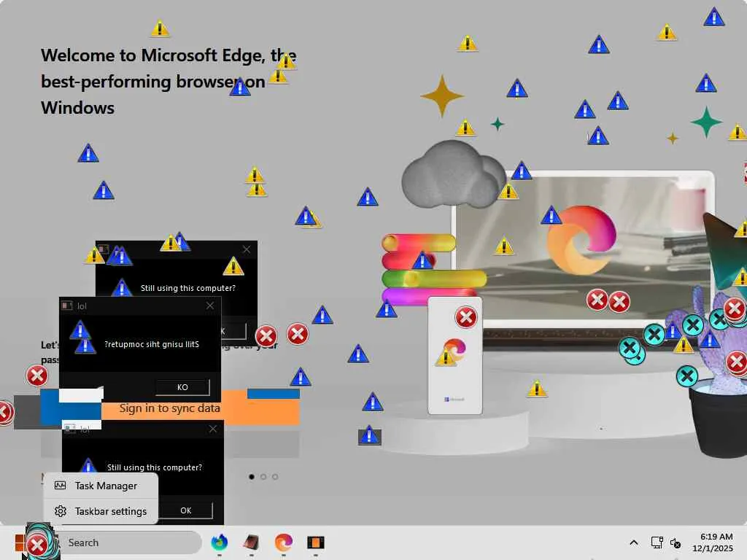Show hidden system tray icons
747x560 pixels.
coord(634,542)
